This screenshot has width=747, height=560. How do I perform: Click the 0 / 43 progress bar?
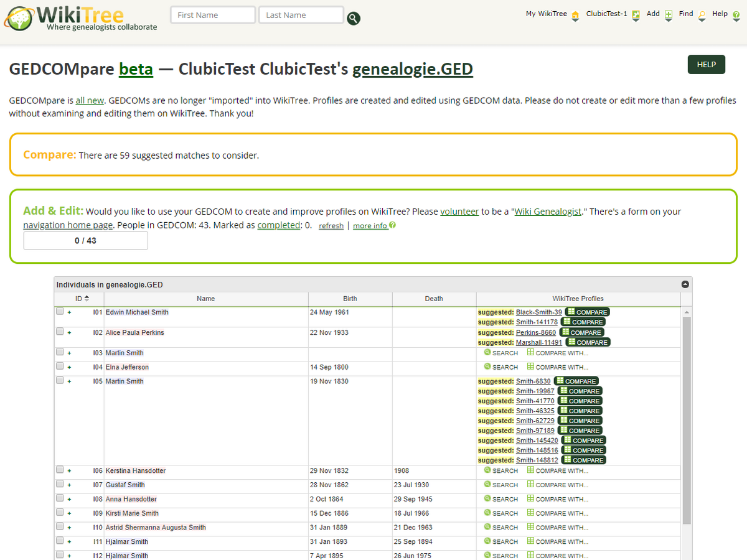86,241
